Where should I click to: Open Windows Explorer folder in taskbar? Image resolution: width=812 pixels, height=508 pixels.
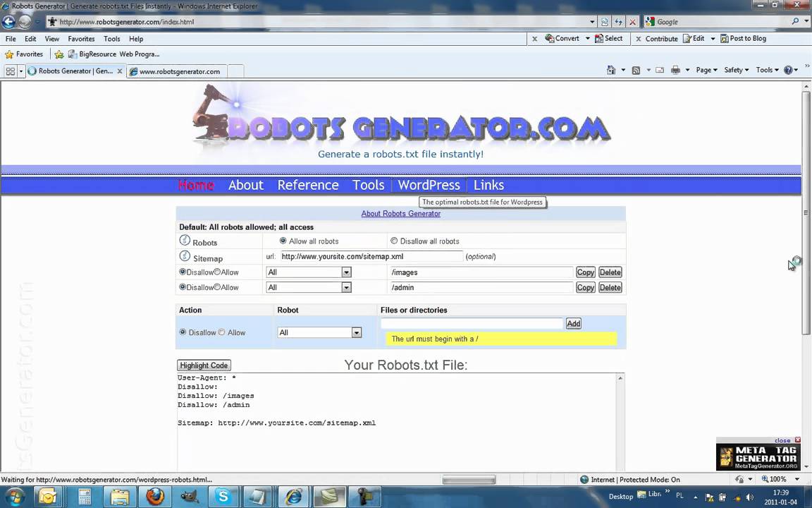click(120, 497)
